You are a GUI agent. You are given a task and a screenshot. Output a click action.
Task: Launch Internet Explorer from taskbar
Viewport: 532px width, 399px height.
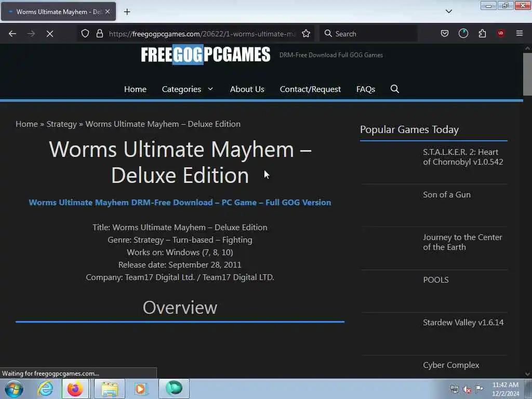pyautogui.click(x=45, y=389)
